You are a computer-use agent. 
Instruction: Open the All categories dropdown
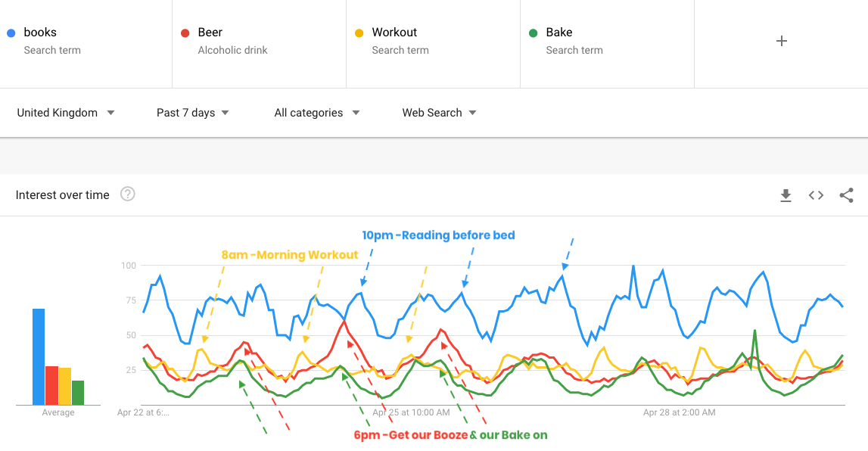pyautogui.click(x=316, y=113)
